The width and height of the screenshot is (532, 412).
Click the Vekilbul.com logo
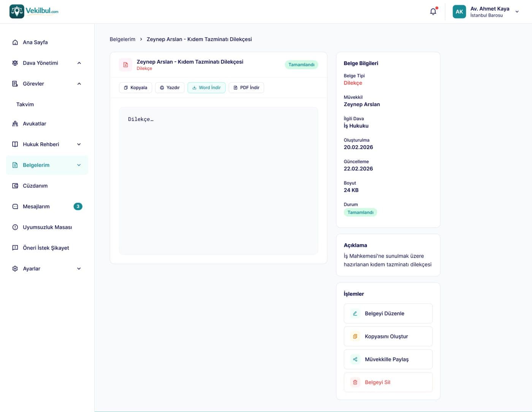coord(34,11)
